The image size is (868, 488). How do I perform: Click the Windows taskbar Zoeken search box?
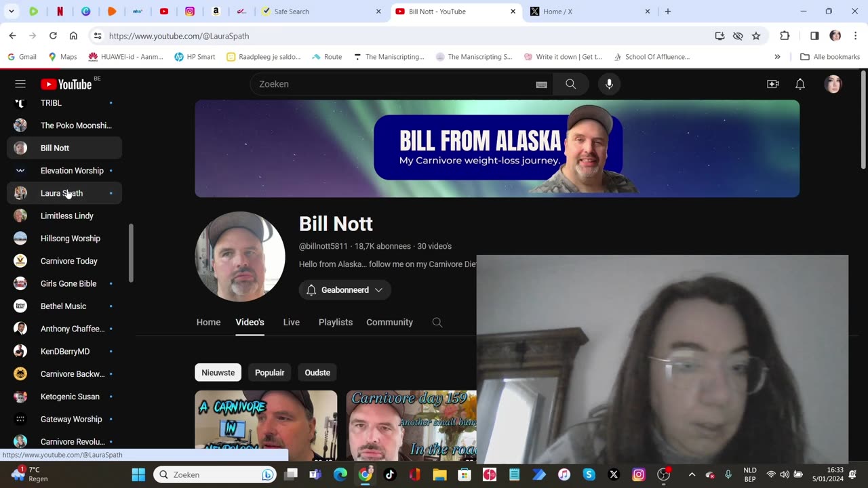216,474
